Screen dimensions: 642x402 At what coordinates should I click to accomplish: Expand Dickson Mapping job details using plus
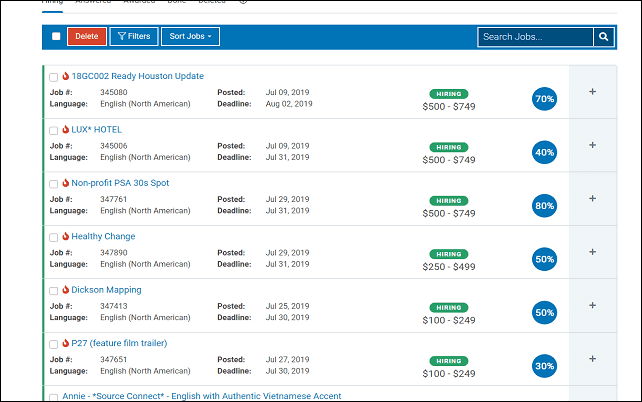(592, 305)
